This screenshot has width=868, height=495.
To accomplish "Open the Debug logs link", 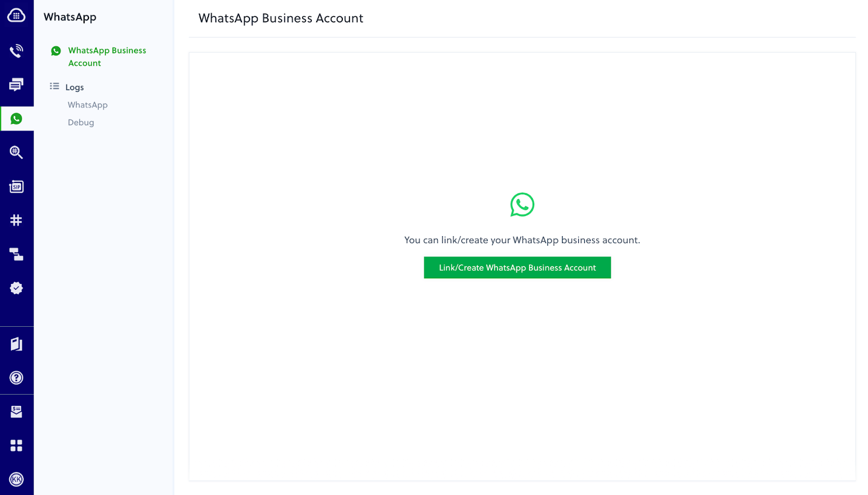I will pyautogui.click(x=81, y=123).
